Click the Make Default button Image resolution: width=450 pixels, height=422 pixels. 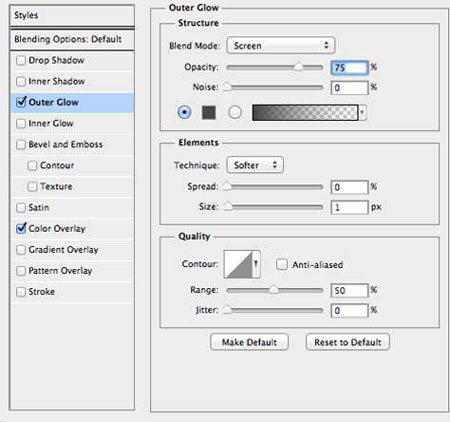pyautogui.click(x=249, y=342)
